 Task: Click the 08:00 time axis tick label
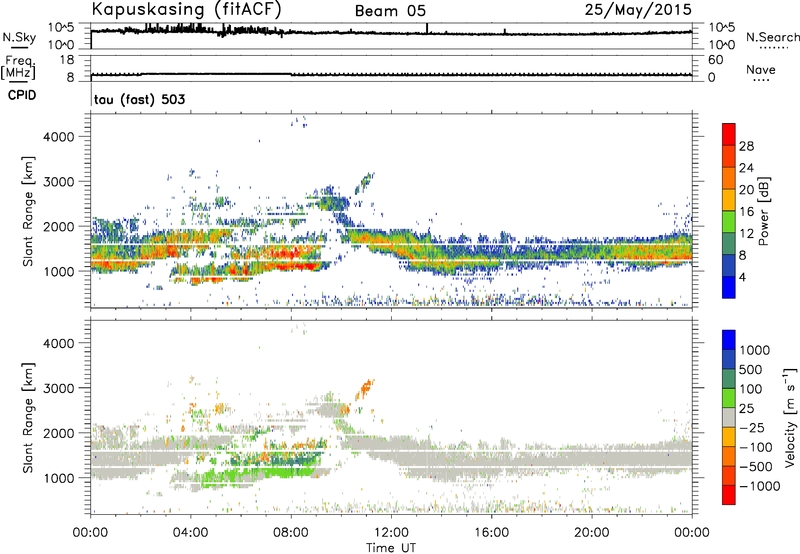291,533
